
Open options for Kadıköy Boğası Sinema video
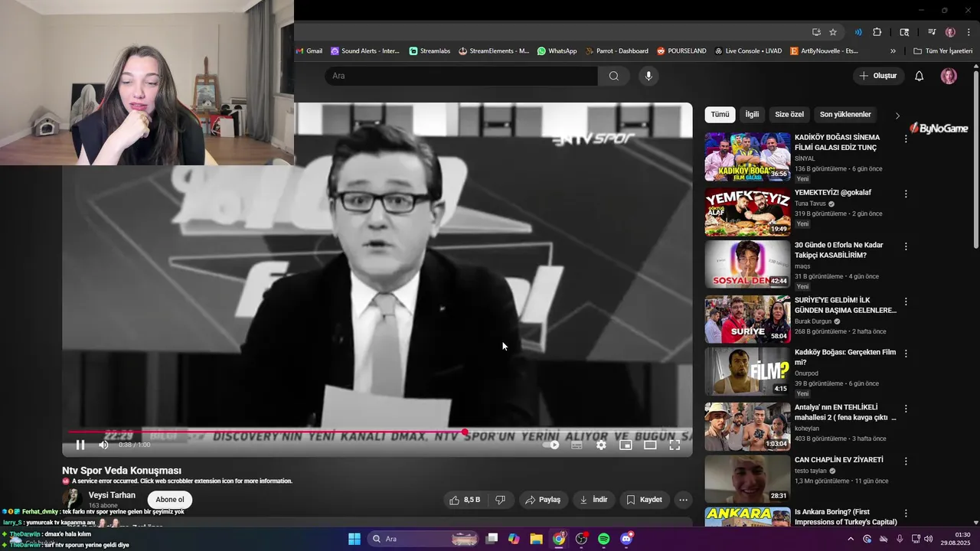pos(906,139)
